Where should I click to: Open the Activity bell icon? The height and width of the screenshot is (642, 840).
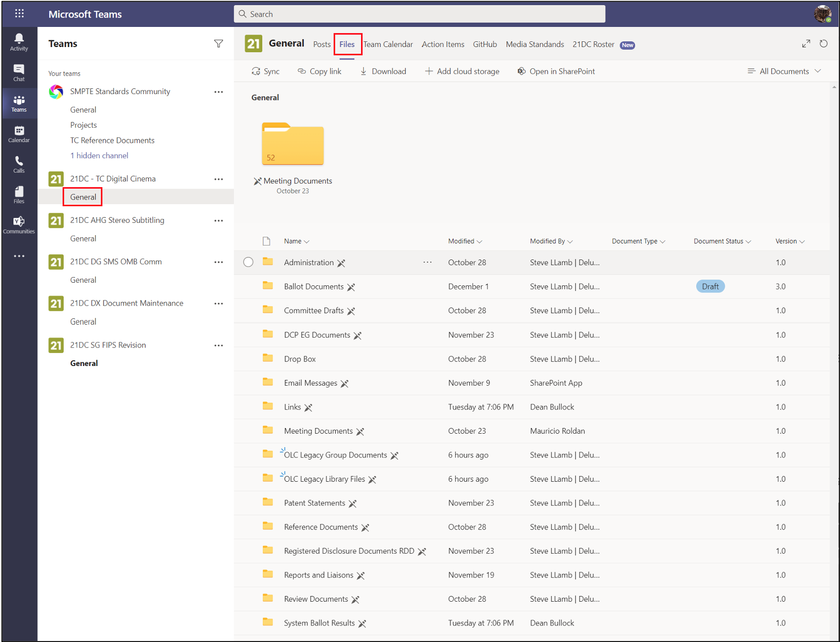pos(19,42)
